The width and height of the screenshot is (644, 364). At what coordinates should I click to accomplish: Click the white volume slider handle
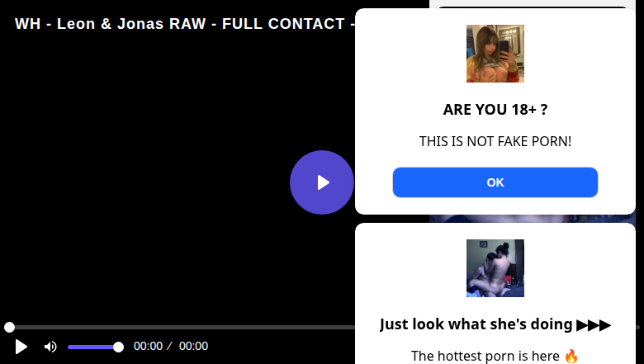118,347
